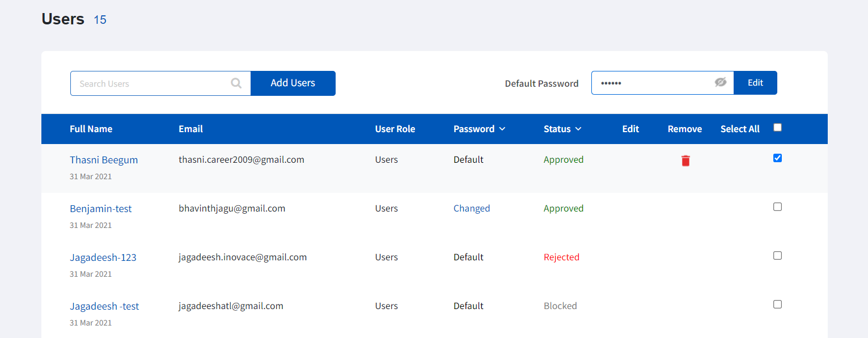868x338 pixels.
Task: Open the Jagadeesh-123 user link
Action: [x=103, y=257]
